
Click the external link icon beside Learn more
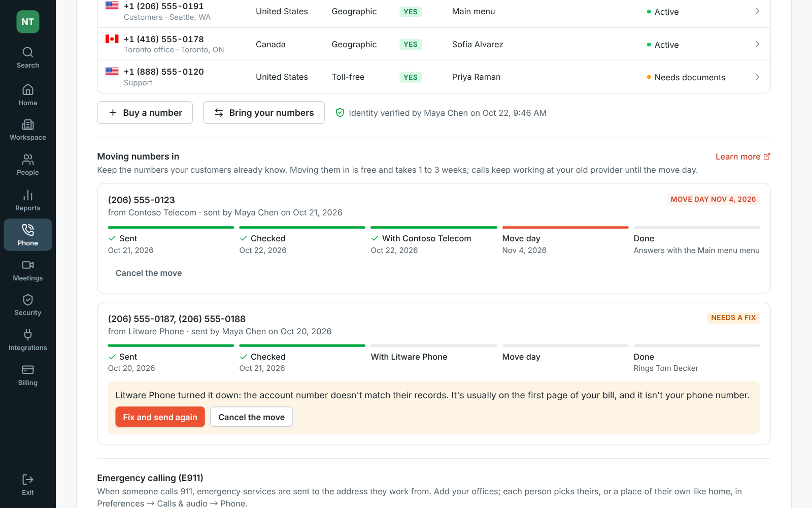[767, 156]
